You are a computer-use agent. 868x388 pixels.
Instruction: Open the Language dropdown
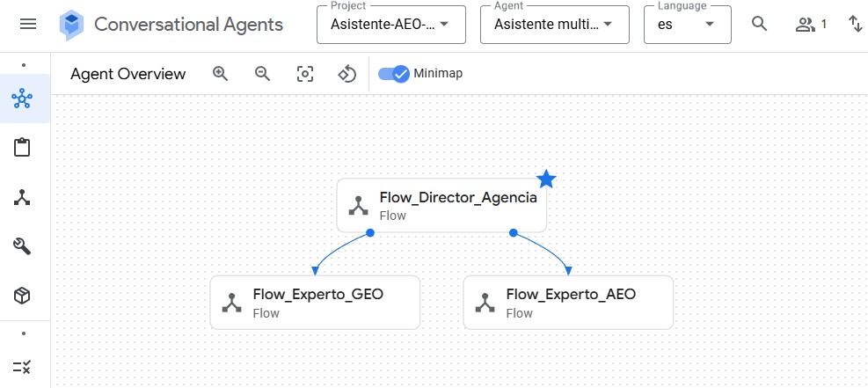coord(687,24)
